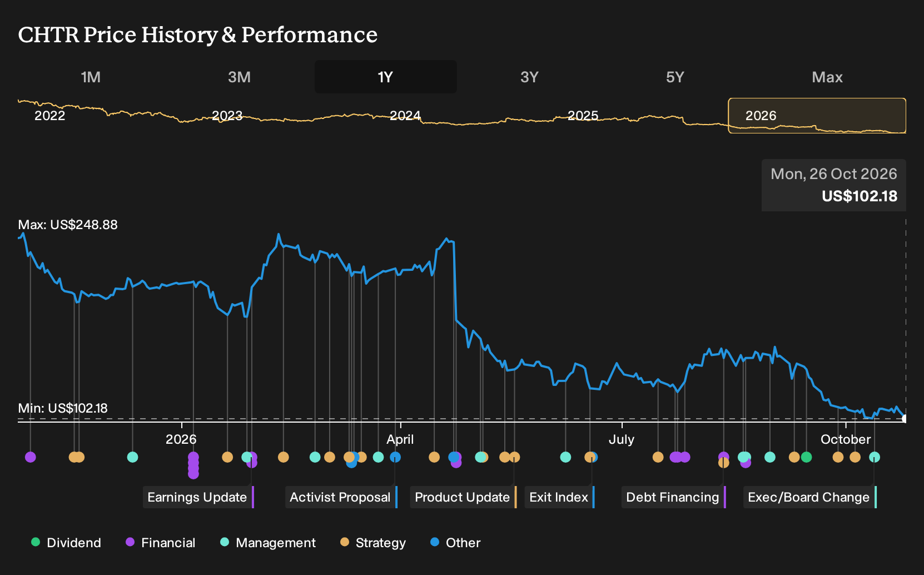The image size is (924, 575).
Task: Open the Earnings Update event label
Action: [198, 497]
